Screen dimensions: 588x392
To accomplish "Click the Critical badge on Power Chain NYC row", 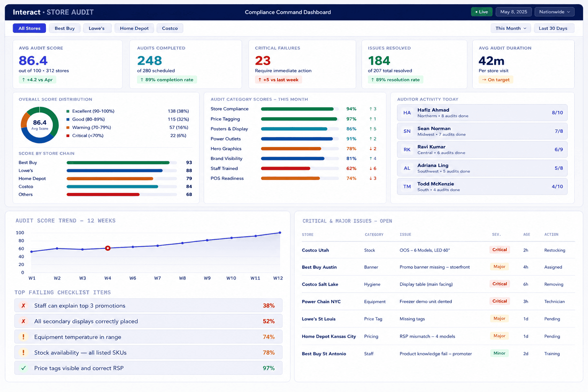I will click(x=500, y=301).
